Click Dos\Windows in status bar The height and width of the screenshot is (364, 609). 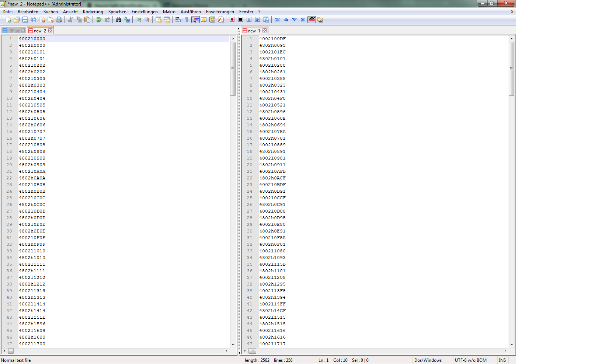[x=428, y=360]
